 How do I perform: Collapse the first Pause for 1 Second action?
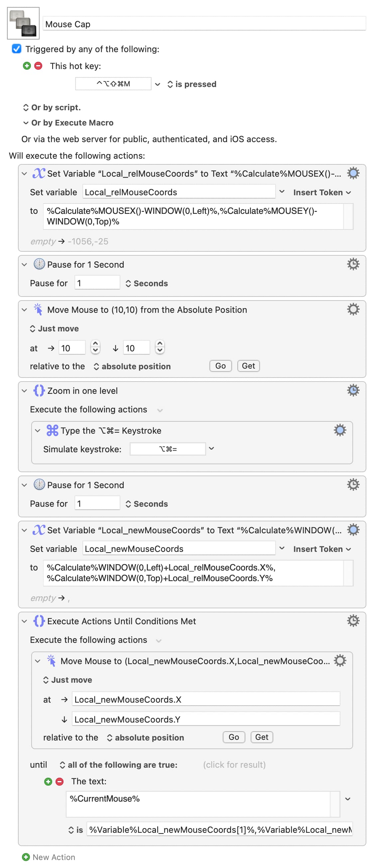tap(24, 265)
